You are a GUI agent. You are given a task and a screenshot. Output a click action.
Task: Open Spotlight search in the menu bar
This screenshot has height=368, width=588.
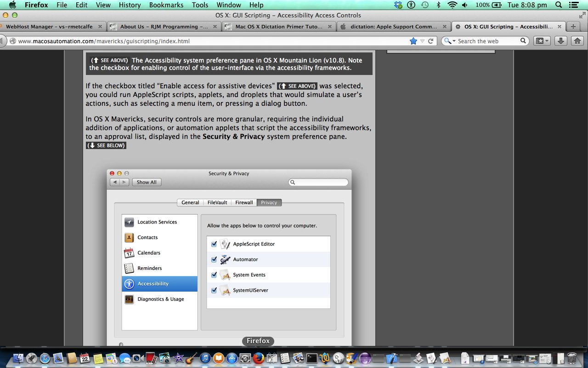pyautogui.click(x=559, y=5)
